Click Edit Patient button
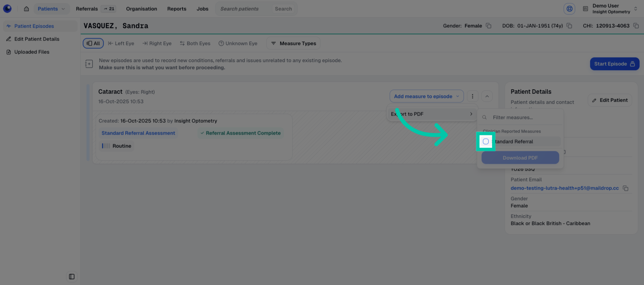The width and height of the screenshot is (644, 285). coord(610,100)
